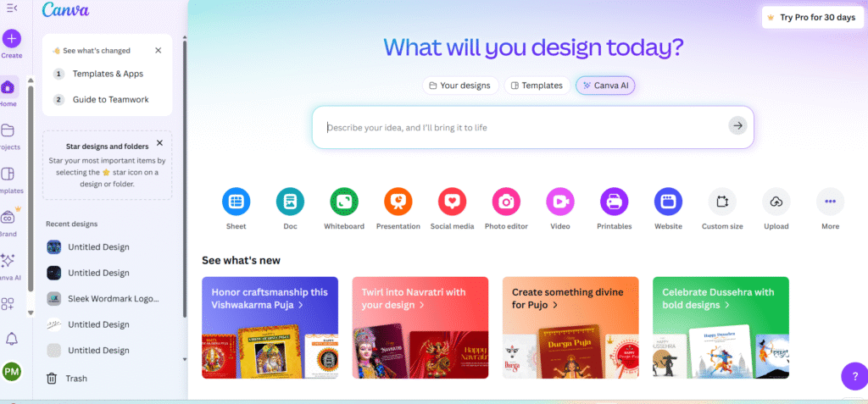Open the Photo editor camera icon

[507, 202]
